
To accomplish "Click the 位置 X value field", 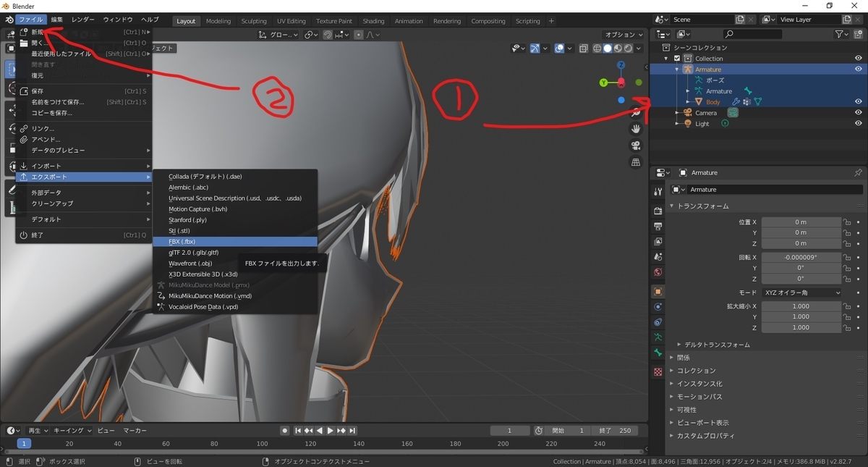I will point(801,222).
